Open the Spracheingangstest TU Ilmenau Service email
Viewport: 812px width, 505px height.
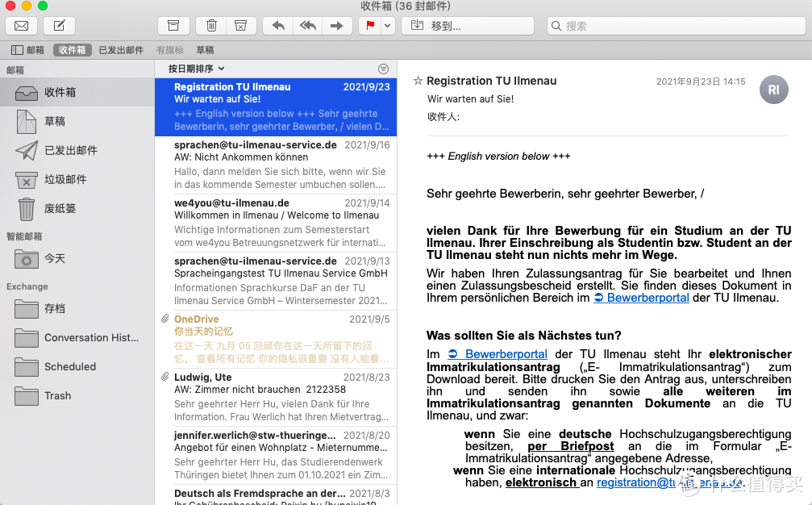point(276,282)
